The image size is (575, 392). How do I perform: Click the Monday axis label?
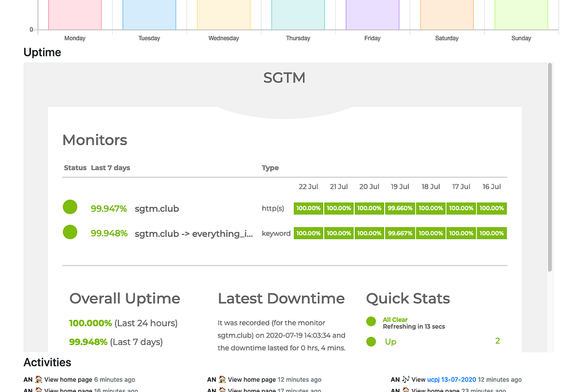(x=75, y=38)
